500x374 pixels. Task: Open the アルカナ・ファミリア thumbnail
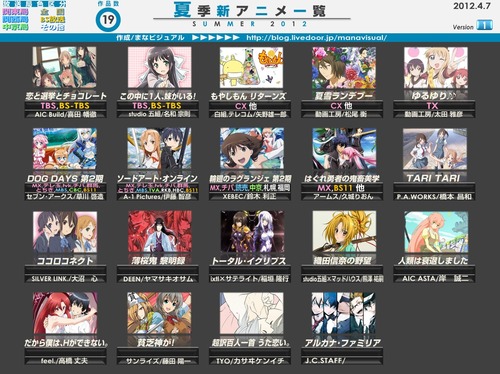tap(344, 313)
